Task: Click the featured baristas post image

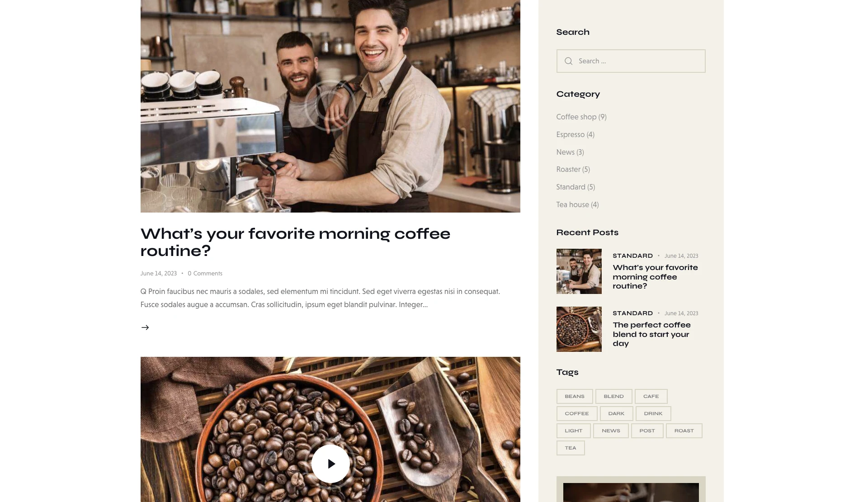Action: 330,106
